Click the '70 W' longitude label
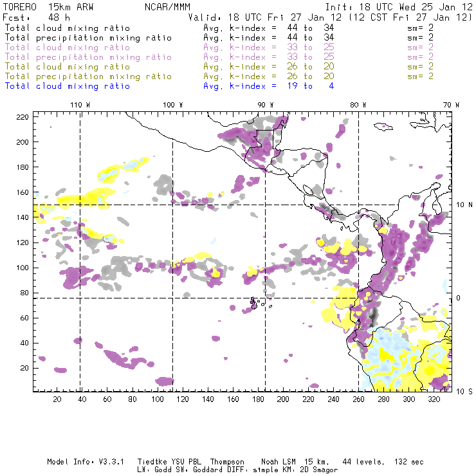This screenshot has height=476, width=476. [451, 105]
